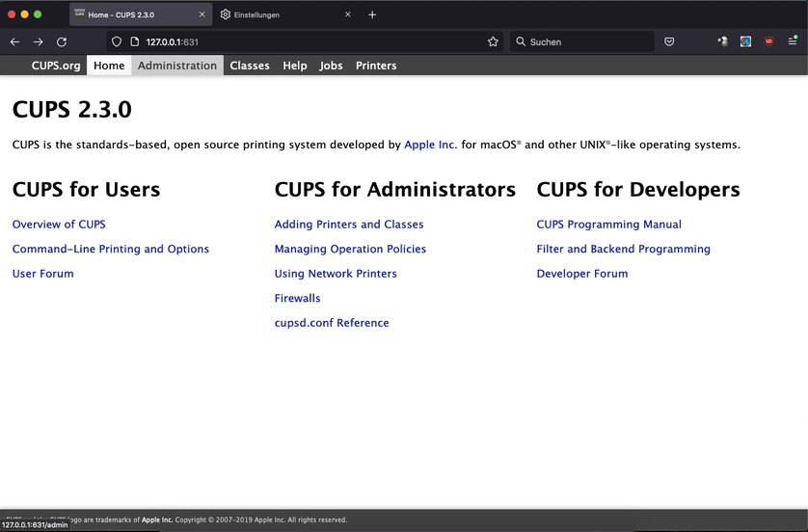Open Using Network Printers link
Screen dimensions: 808x532
(336, 274)
